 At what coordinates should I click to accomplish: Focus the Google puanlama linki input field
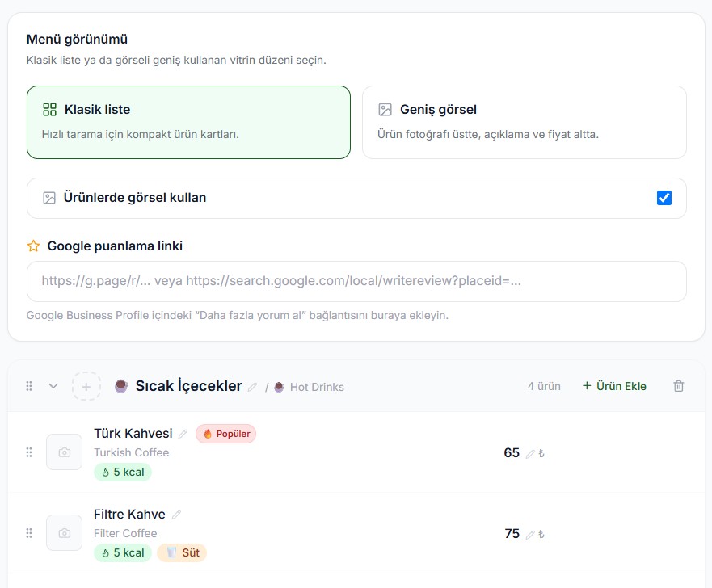(356, 281)
